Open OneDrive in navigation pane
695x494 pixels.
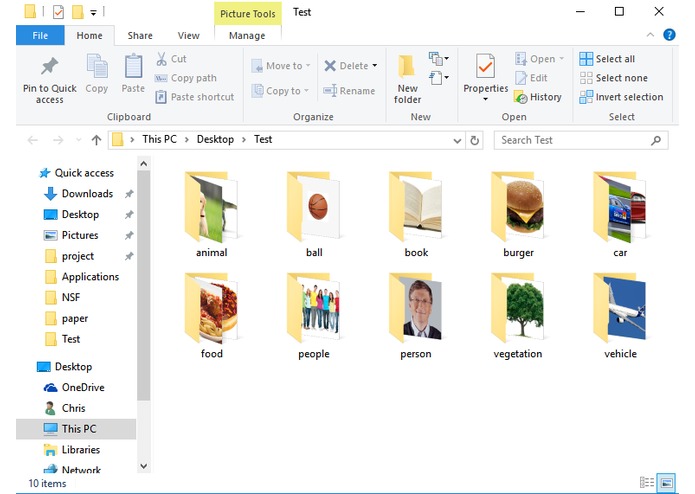pyautogui.click(x=74, y=388)
